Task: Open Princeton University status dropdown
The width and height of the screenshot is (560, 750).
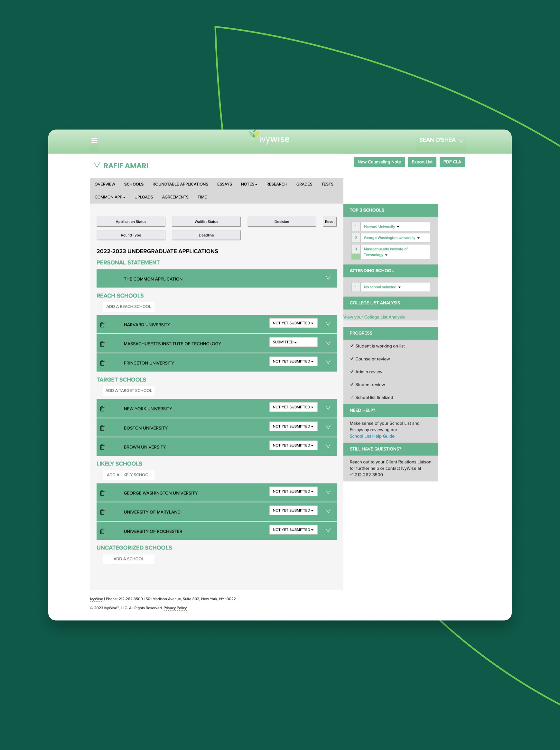Action: [x=293, y=361]
